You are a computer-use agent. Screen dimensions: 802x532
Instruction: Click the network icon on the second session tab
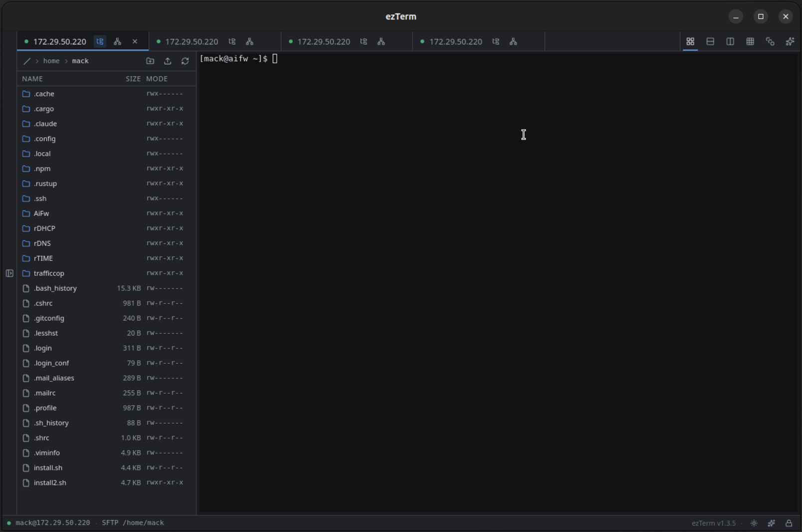(249, 41)
